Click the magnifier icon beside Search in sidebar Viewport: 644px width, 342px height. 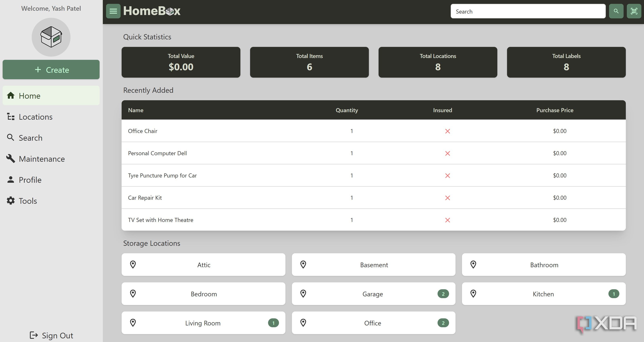coord(11,137)
